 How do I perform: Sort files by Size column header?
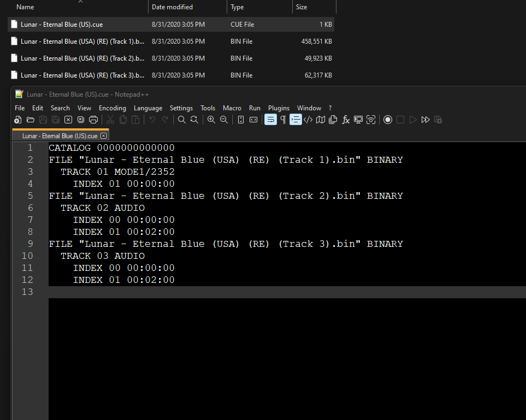[302, 7]
